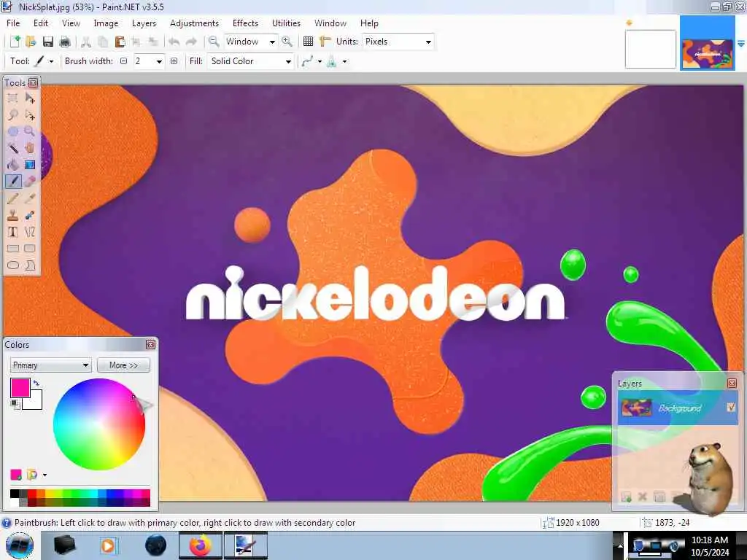Select the Move Selected Pixels tool
Viewport: 747px width, 560px height.
coord(30,98)
